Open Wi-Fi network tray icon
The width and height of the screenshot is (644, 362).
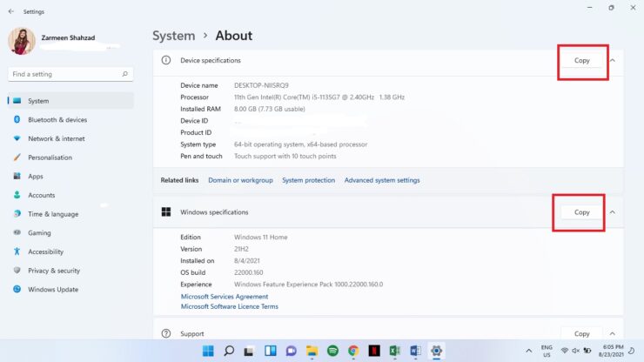[x=565, y=351]
